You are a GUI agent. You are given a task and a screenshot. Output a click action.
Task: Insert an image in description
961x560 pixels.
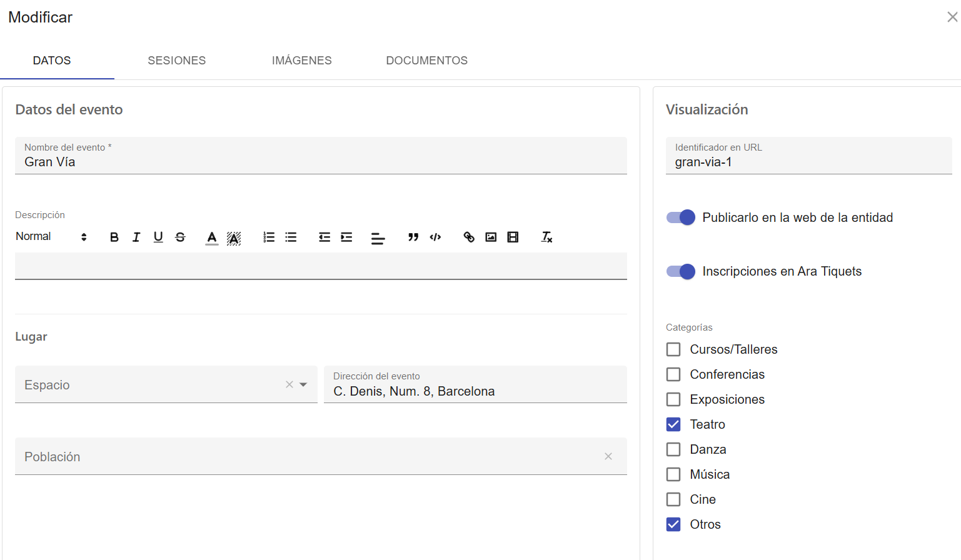[x=491, y=237]
